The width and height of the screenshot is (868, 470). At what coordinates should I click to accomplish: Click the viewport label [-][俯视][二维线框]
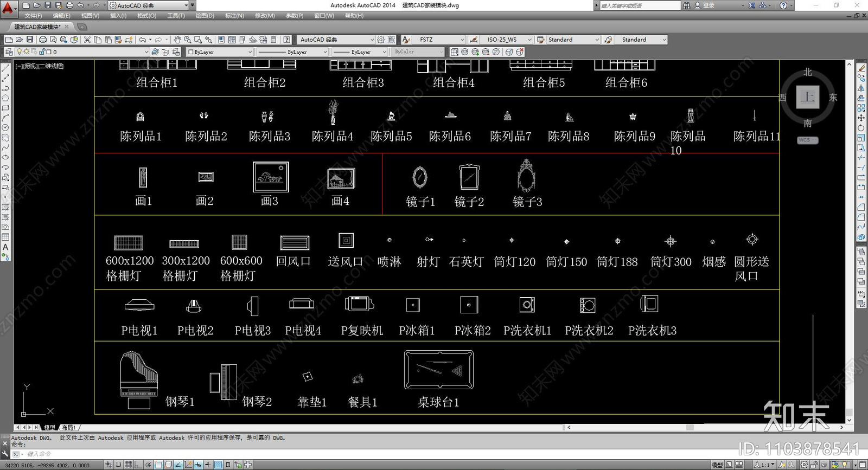coord(40,66)
